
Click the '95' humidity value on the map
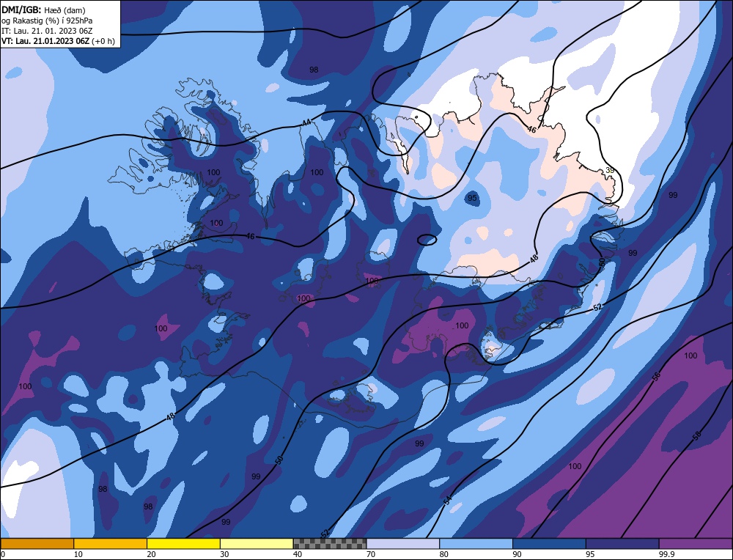(472, 198)
